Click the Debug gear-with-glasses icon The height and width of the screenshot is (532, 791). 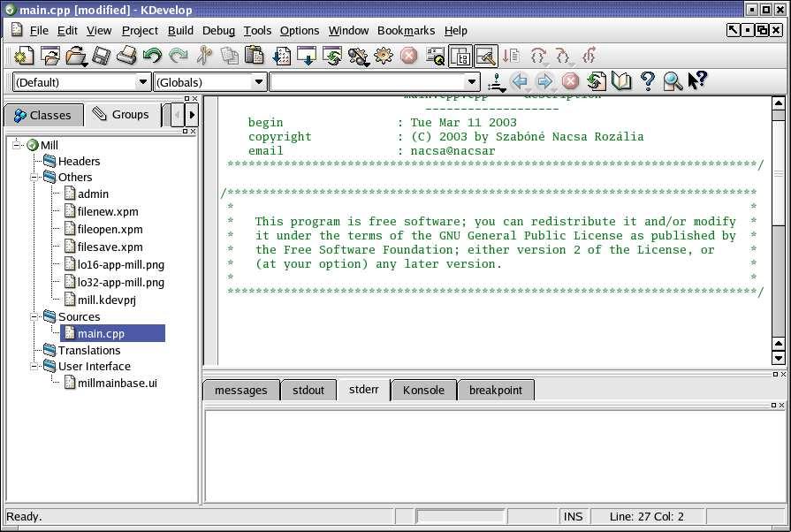coord(358,56)
